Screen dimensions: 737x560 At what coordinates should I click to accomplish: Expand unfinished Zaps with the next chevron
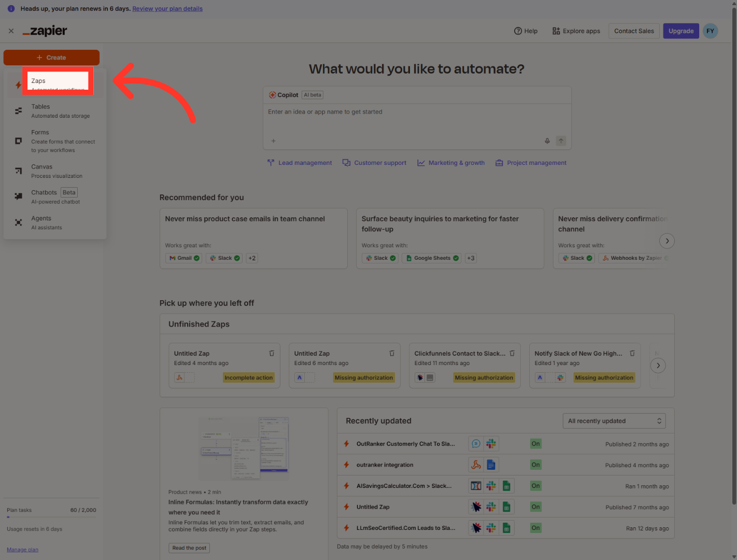pos(658,366)
